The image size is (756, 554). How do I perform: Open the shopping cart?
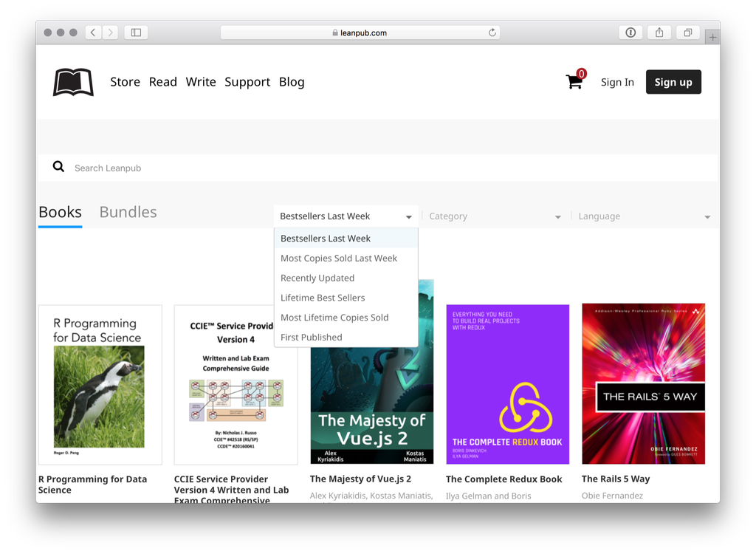pyautogui.click(x=575, y=83)
